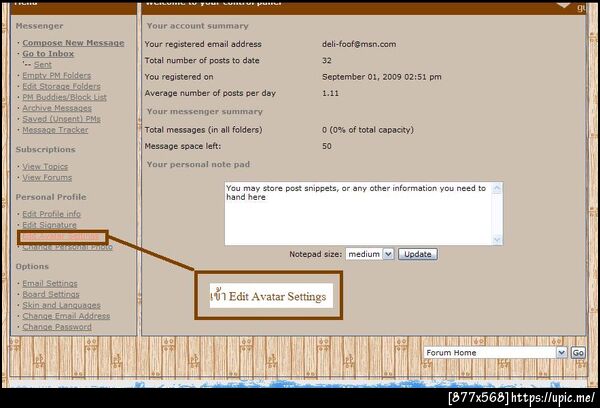Click the Your account summary heading
This screenshot has height=408, width=600.
pyautogui.click(x=197, y=26)
